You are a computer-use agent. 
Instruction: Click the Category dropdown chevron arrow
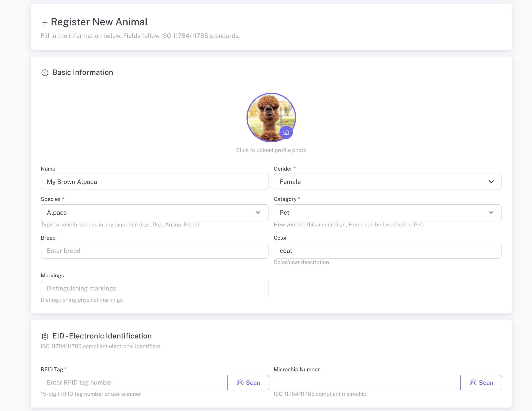click(x=491, y=212)
